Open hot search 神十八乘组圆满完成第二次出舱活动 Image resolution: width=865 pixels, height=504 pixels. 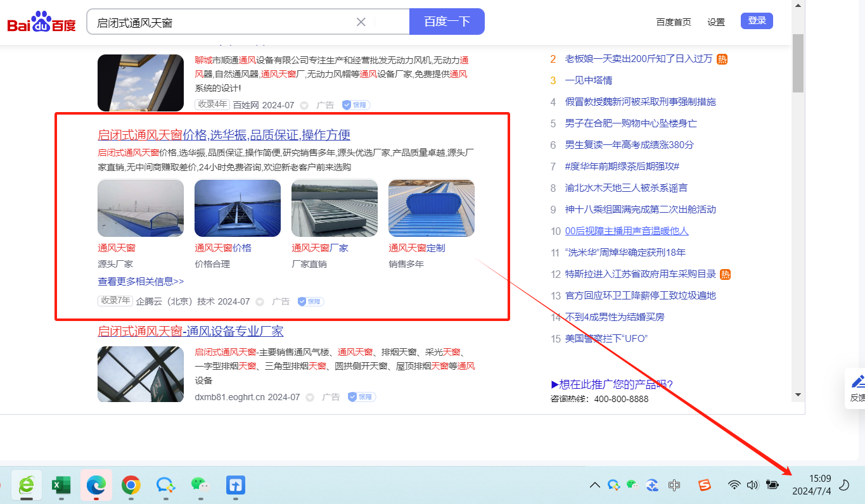[641, 210]
